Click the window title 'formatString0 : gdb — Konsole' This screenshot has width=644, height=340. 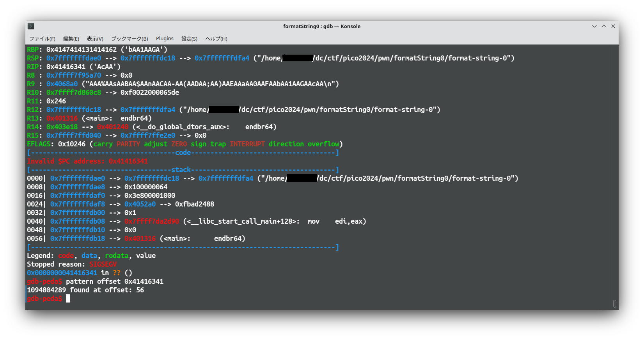click(x=321, y=26)
